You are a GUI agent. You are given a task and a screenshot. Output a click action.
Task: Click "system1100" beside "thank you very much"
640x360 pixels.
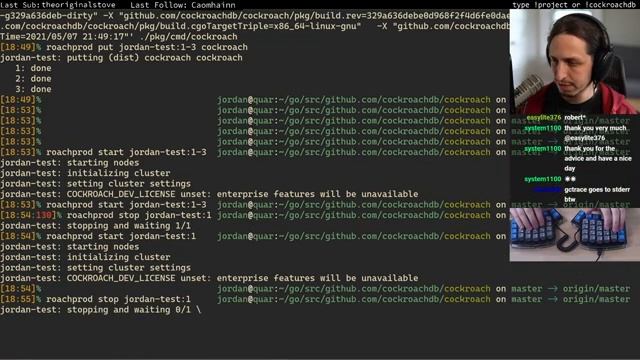pos(543,128)
